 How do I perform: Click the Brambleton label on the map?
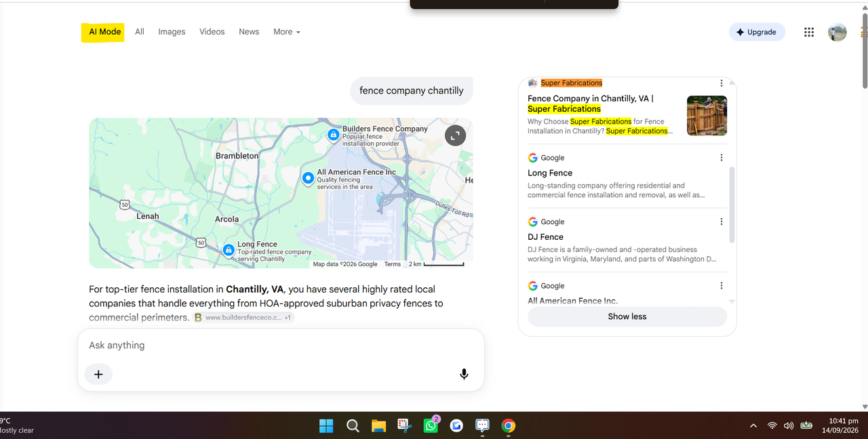coord(237,156)
